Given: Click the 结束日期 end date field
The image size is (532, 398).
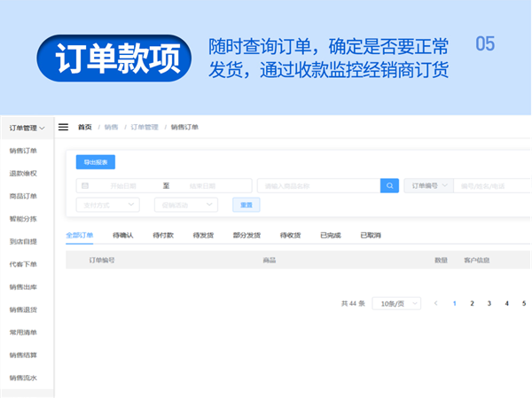Looking at the screenshot, I should point(202,186).
